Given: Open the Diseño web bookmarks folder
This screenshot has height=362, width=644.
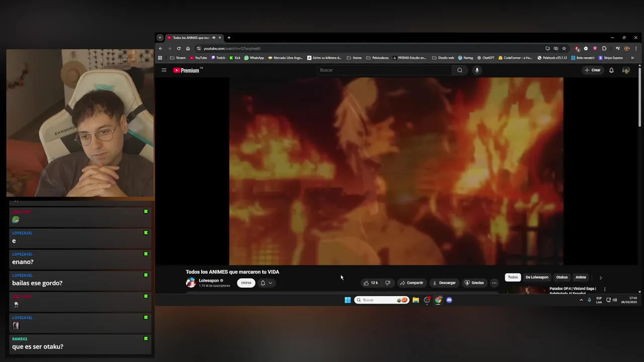Looking at the screenshot, I should [443, 58].
